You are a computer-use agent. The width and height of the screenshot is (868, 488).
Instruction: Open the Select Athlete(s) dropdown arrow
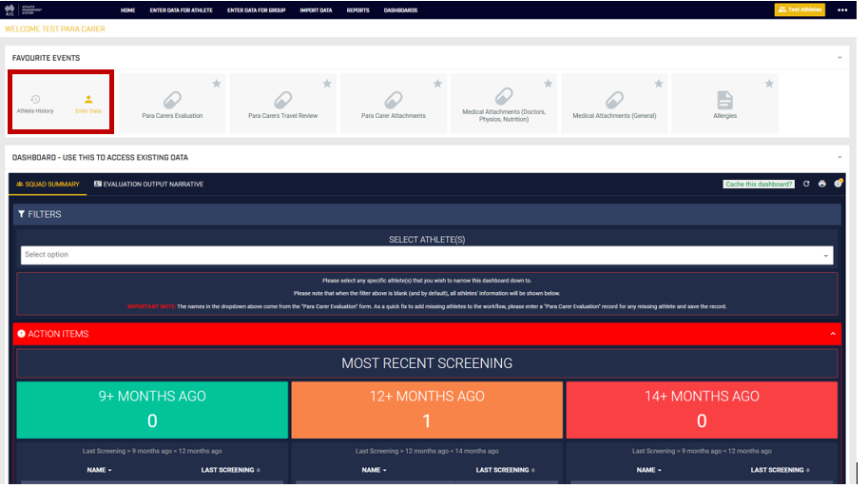(x=825, y=255)
